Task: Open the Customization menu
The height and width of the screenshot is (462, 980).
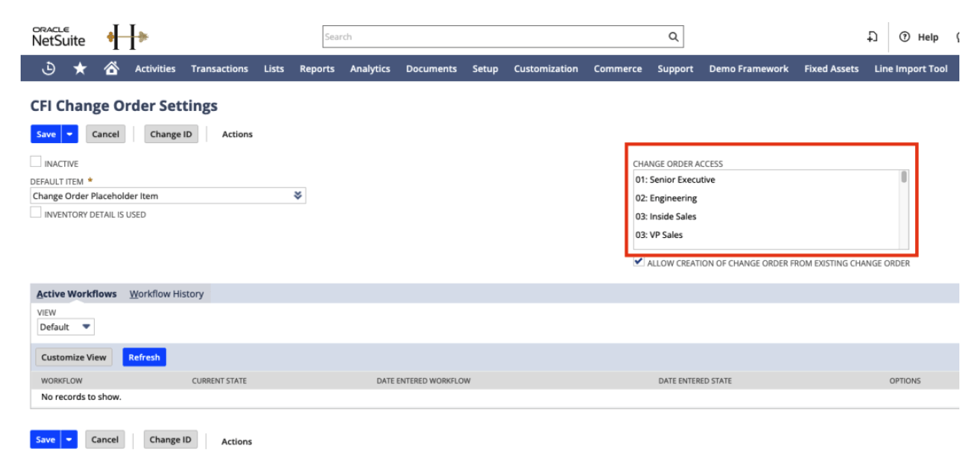Action: point(546,69)
